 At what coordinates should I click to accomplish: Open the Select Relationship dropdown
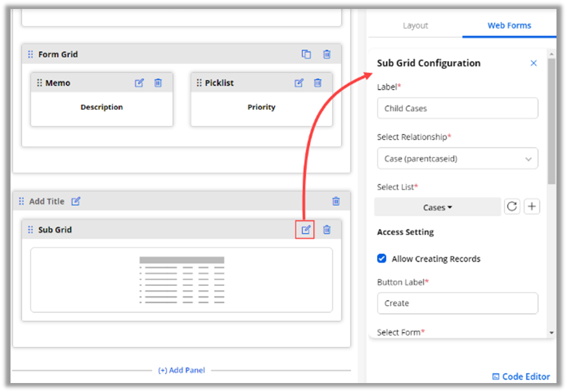457,158
